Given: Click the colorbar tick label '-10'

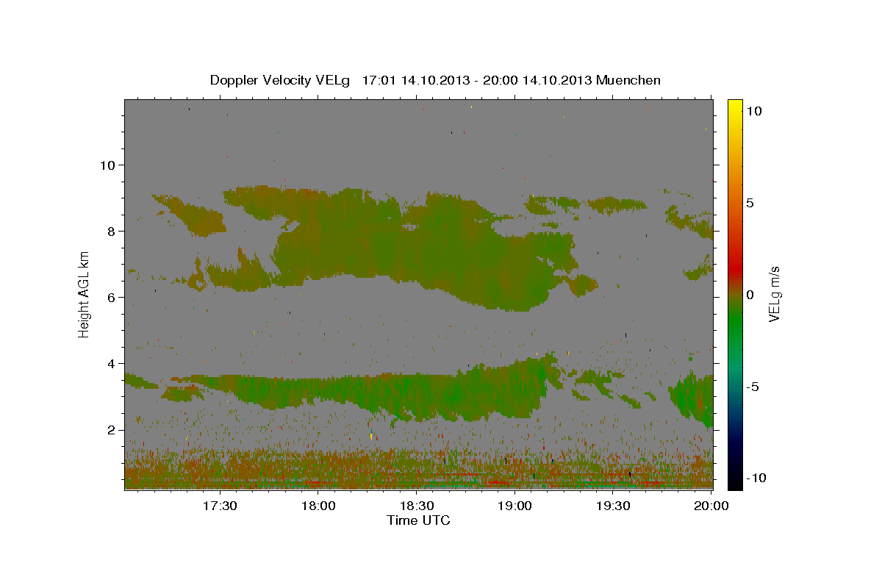Looking at the screenshot, I should pos(756,478).
